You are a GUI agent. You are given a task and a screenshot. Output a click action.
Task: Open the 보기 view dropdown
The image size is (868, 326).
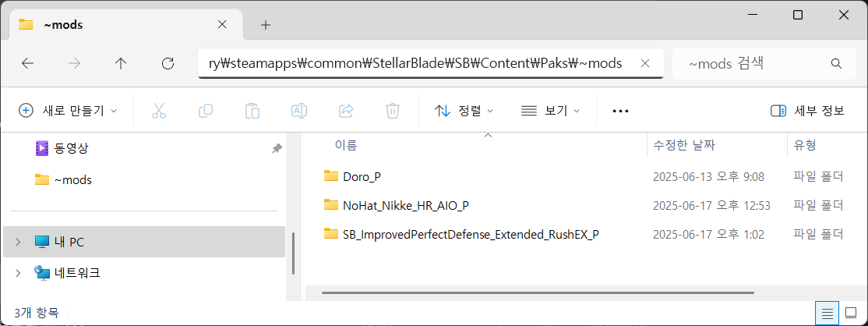551,111
